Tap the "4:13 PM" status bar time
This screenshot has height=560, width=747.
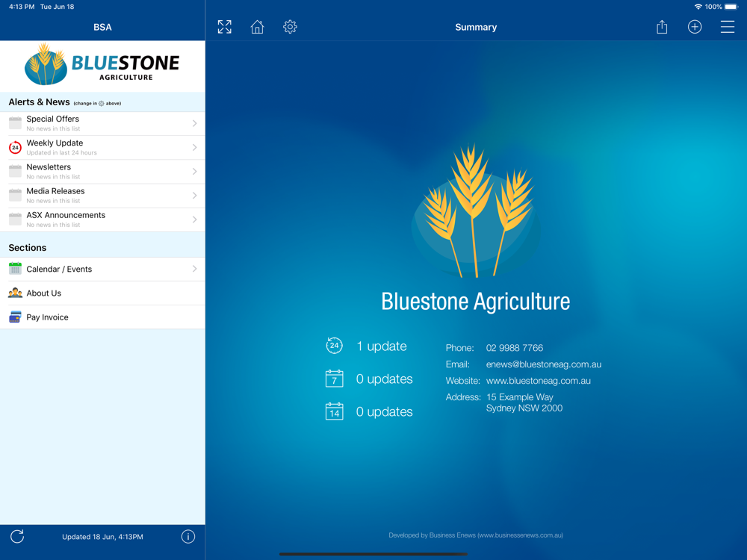[x=22, y=7]
